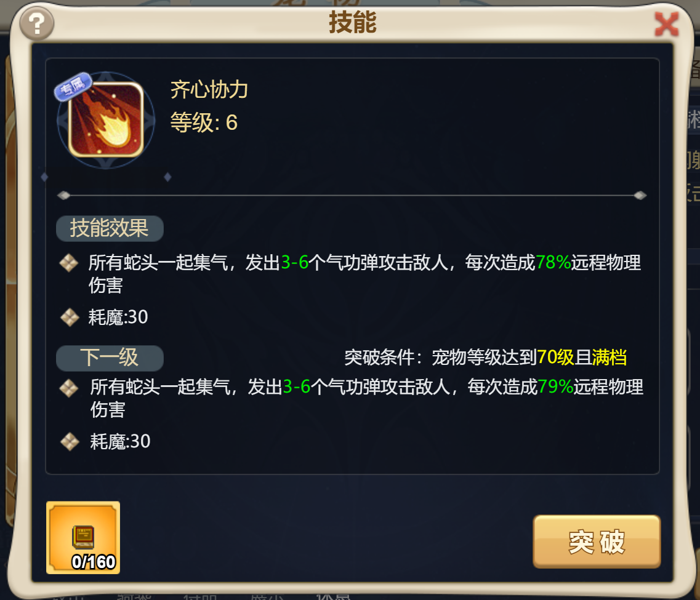Click the 等级: 6 level text

(x=204, y=122)
